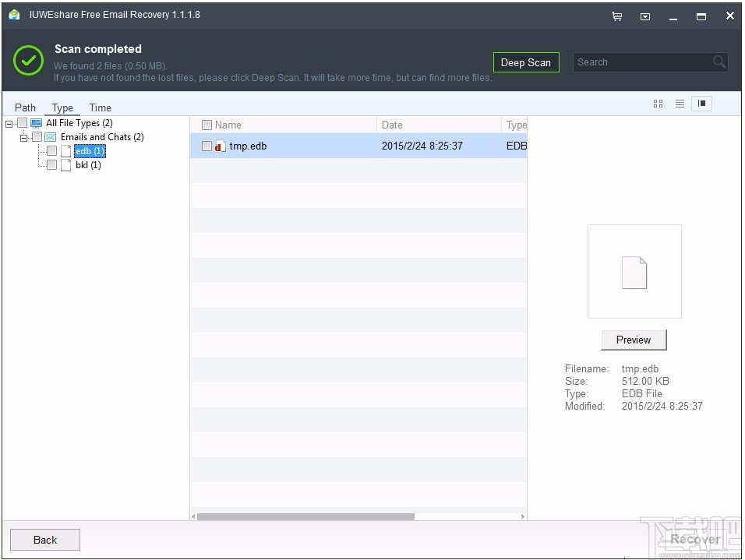Click the Preview button

(x=634, y=340)
